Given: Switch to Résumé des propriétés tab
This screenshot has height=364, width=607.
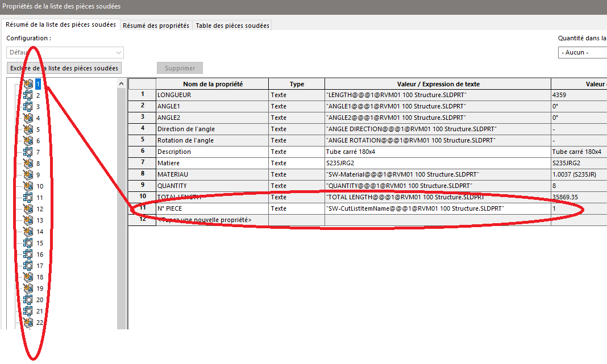Looking at the screenshot, I should click(x=156, y=26).
